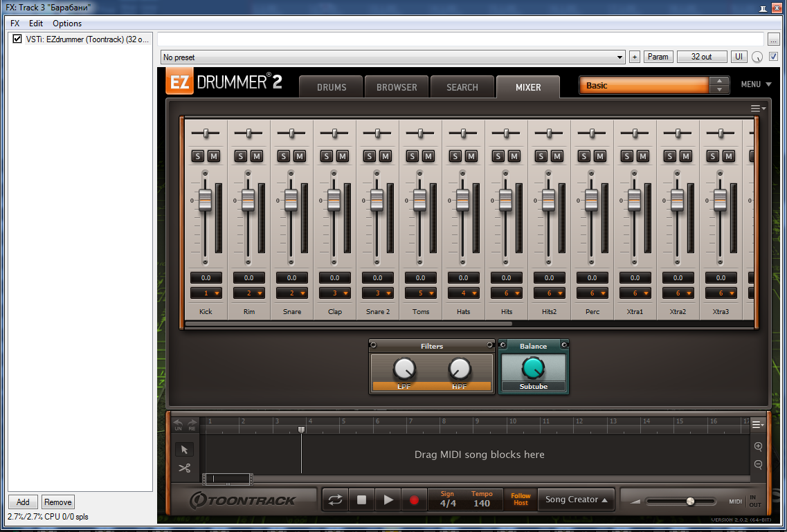Click the 32 out routing button
This screenshot has width=787, height=532.
pyautogui.click(x=702, y=57)
